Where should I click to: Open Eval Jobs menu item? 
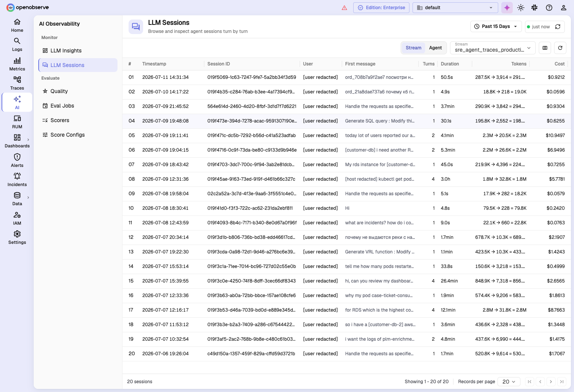(78, 106)
